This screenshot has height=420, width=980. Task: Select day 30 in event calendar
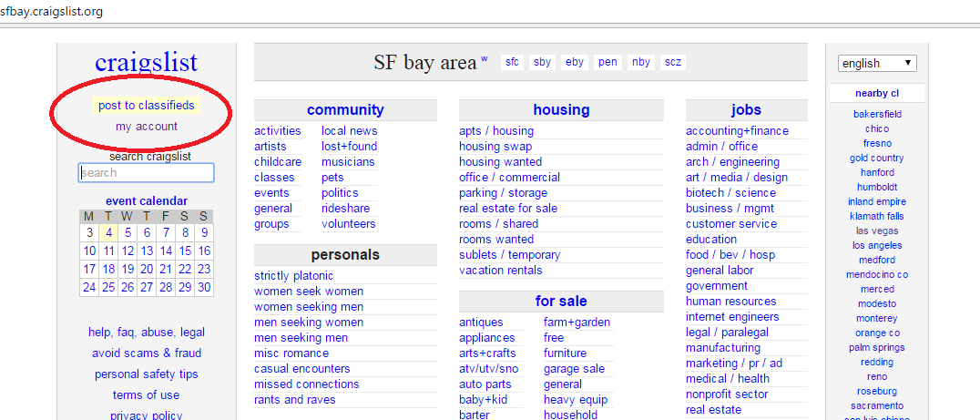204,288
